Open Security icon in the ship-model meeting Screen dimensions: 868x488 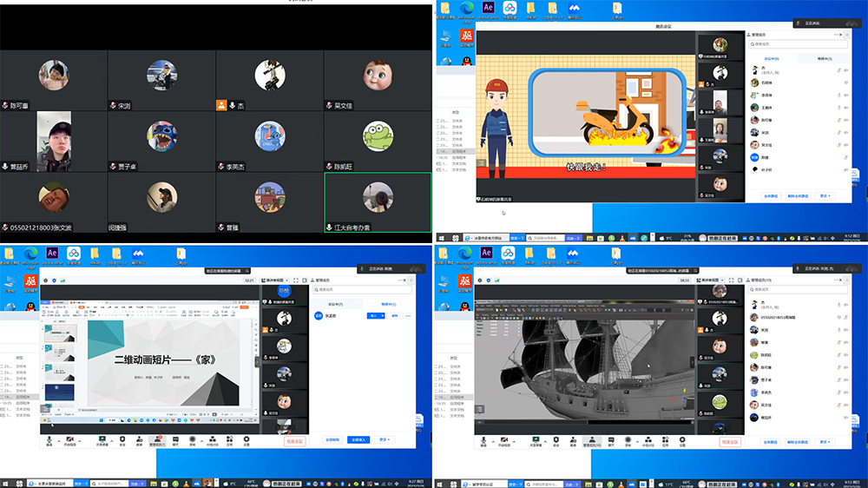pyautogui.click(x=556, y=440)
